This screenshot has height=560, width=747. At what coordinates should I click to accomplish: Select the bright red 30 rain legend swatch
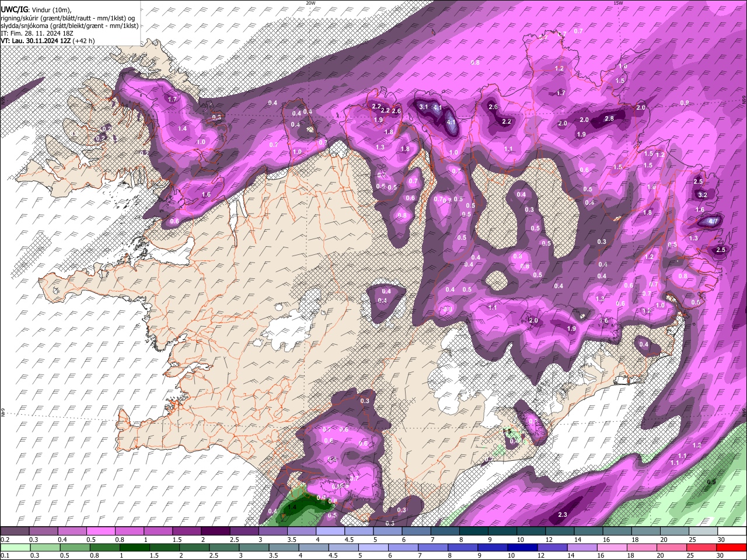(x=731, y=547)
